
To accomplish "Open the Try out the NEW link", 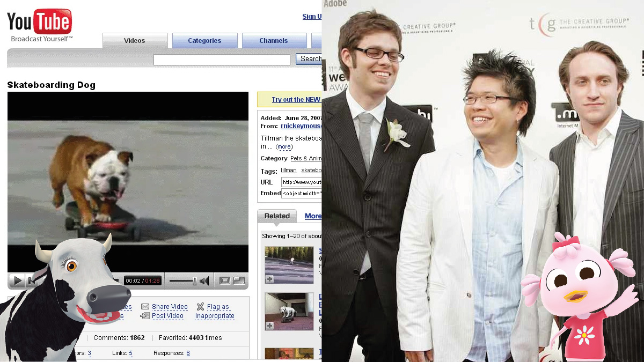I will [296, 100].
